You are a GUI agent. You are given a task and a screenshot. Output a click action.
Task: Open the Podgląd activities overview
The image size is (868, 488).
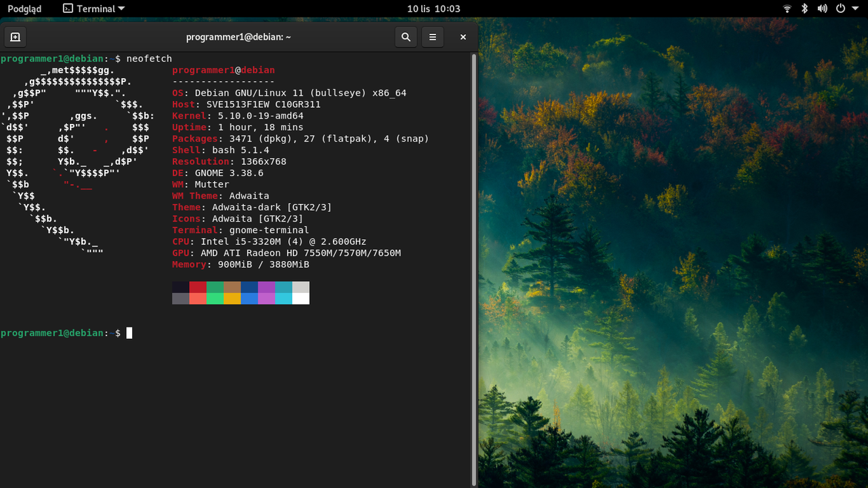[x=24, y=9]
